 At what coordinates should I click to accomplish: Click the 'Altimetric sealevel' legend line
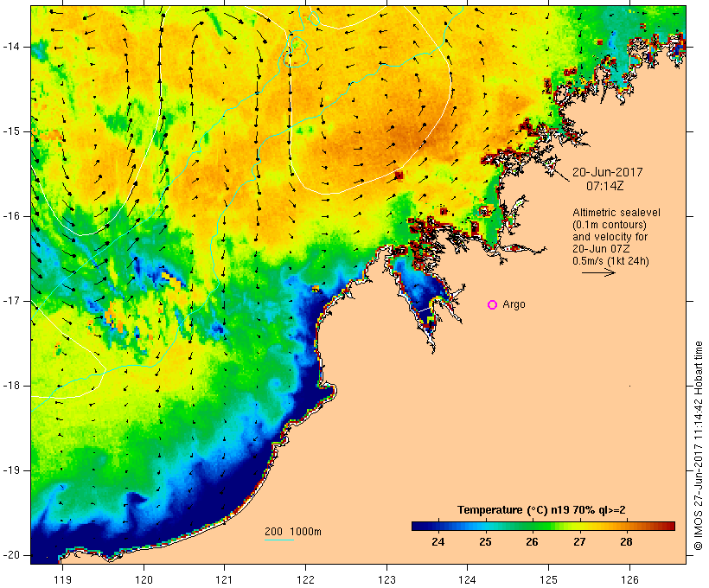point(616,213)
